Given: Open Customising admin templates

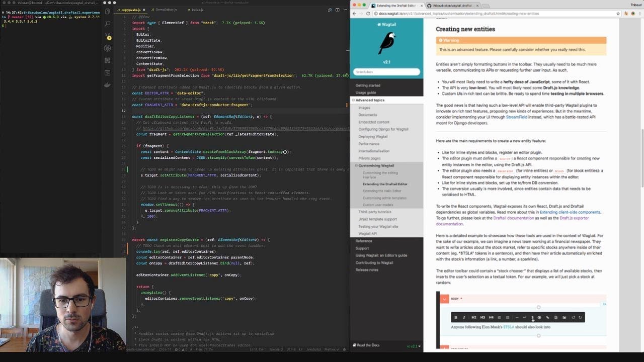Looking at the screenshot, I should point(384,198).
